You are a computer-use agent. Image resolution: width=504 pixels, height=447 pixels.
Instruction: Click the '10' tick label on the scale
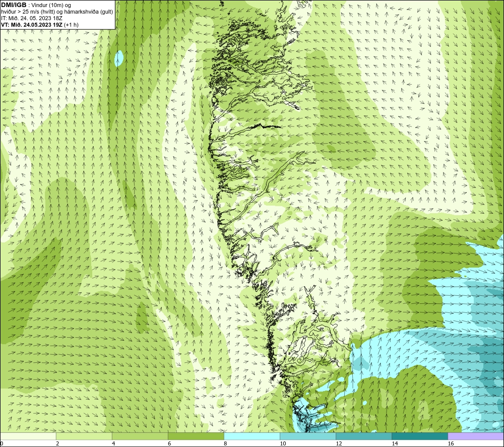click(x=283, y=444)
